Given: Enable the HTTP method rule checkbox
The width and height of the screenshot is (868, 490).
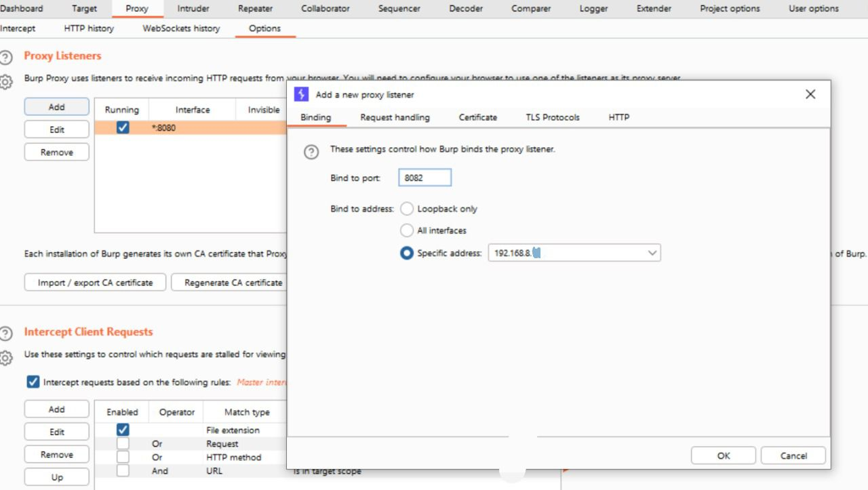Looking at the screenshot, I should coord(123,457).
